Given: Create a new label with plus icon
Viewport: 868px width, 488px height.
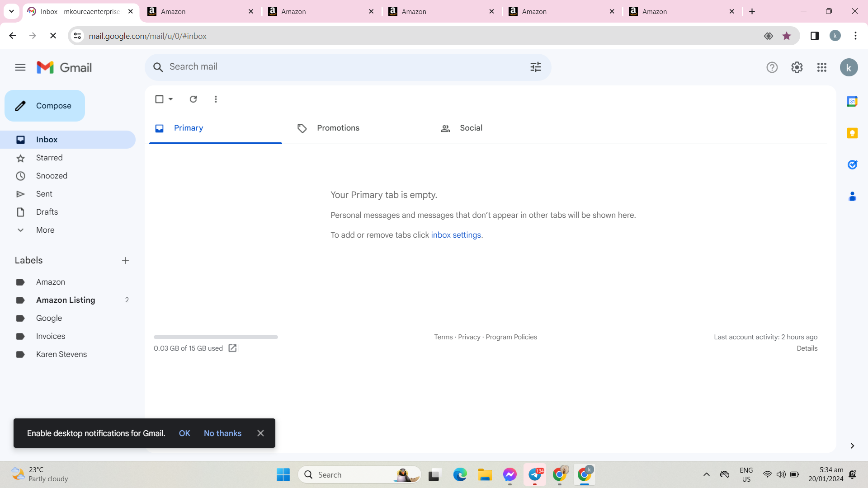Looking at the screenshot, I should point(125,260).
